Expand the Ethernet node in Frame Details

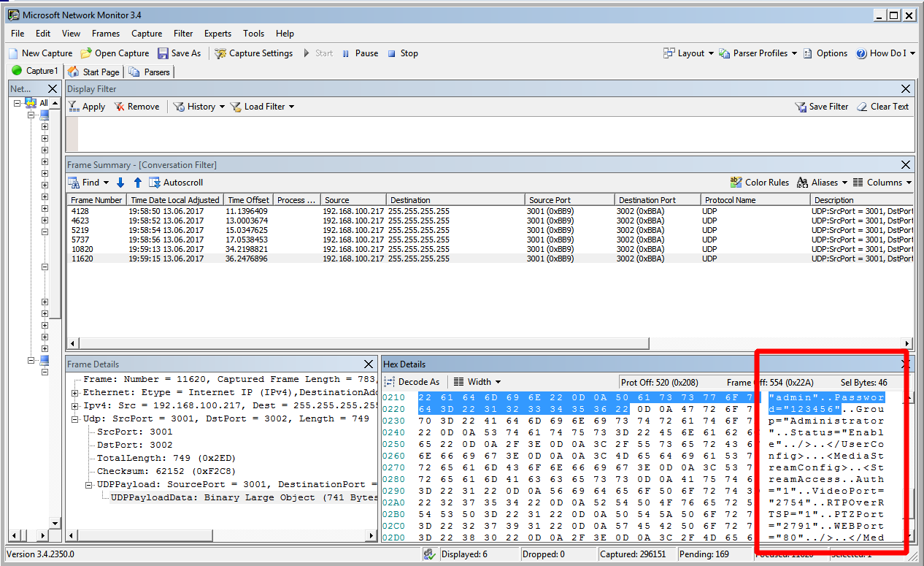75,393
